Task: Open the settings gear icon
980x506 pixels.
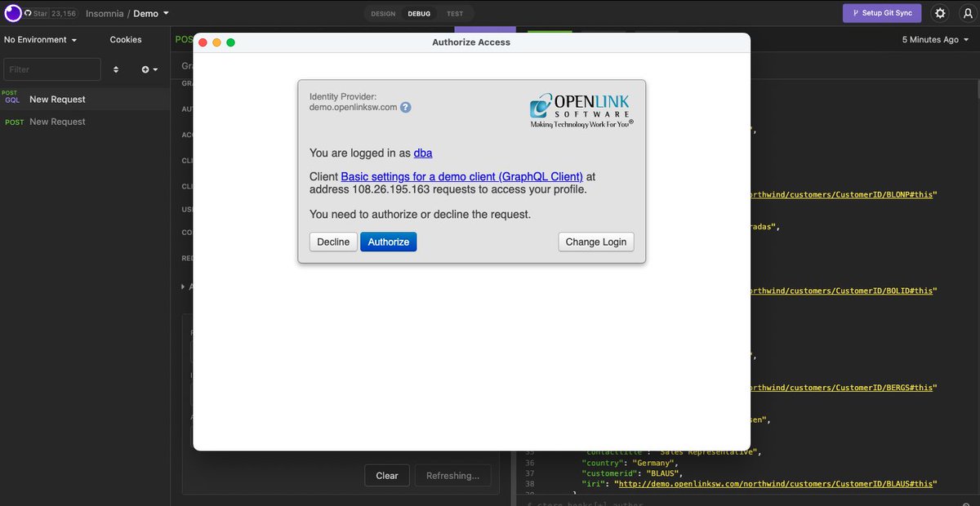Action: [940, 13]
